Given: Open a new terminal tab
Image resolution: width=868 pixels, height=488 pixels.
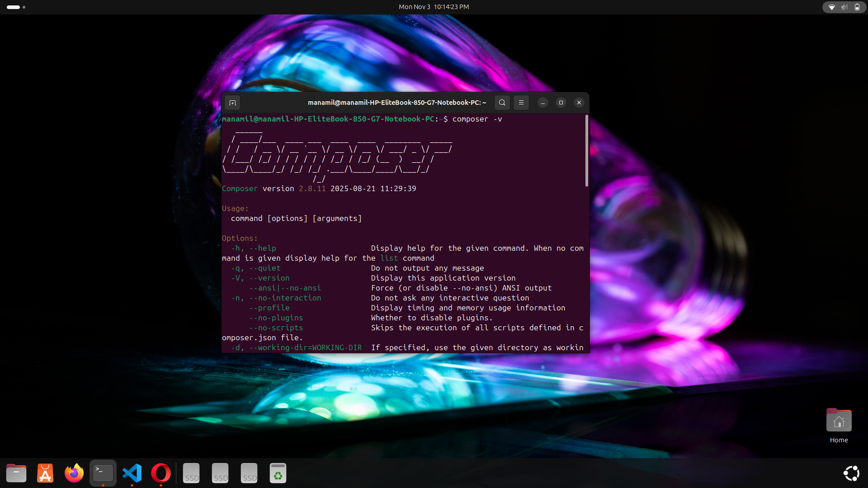Looking at the screenshot, I should coord(232,103).
